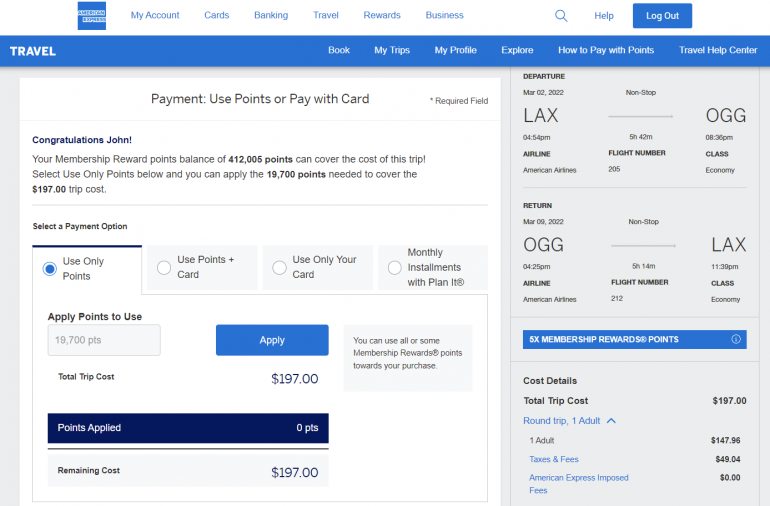Open the Cards menu
The width and height of the screenshot is (770, 506).
pyautogui.click(x=216, y=16)
